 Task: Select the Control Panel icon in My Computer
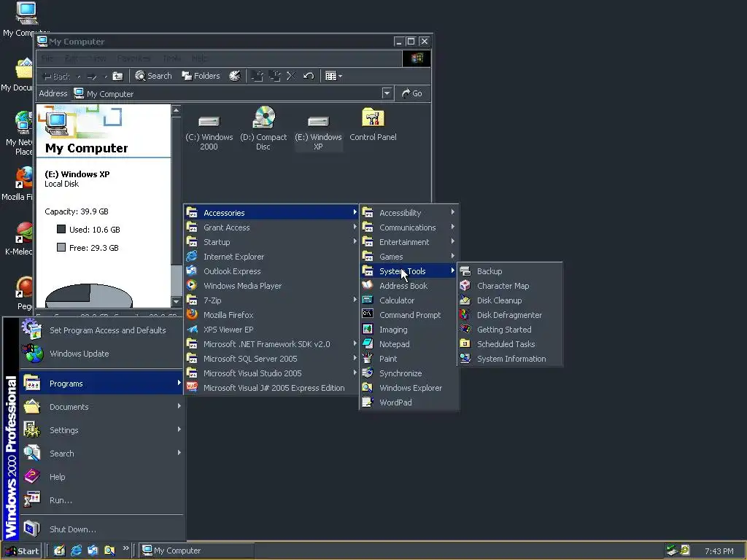(373, 117)
